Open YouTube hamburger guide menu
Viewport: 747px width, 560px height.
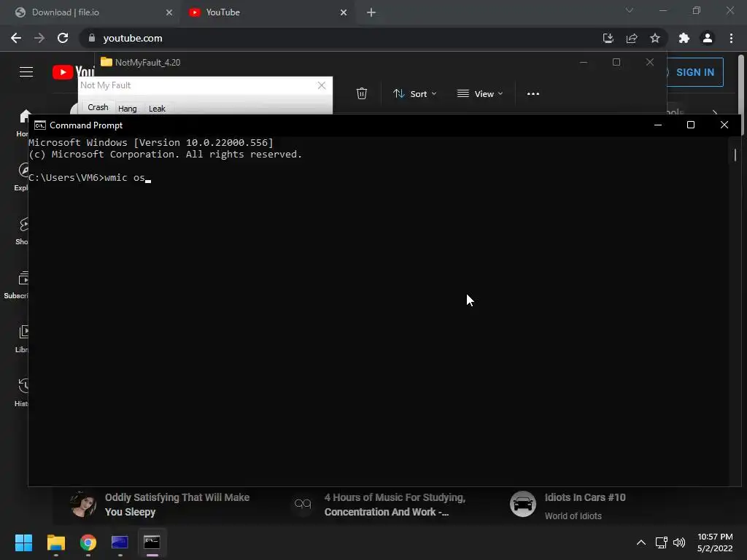point(26,72)
